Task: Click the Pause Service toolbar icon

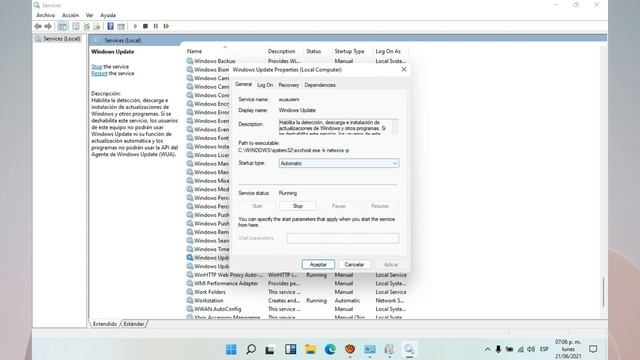Action: click(156, 26)
